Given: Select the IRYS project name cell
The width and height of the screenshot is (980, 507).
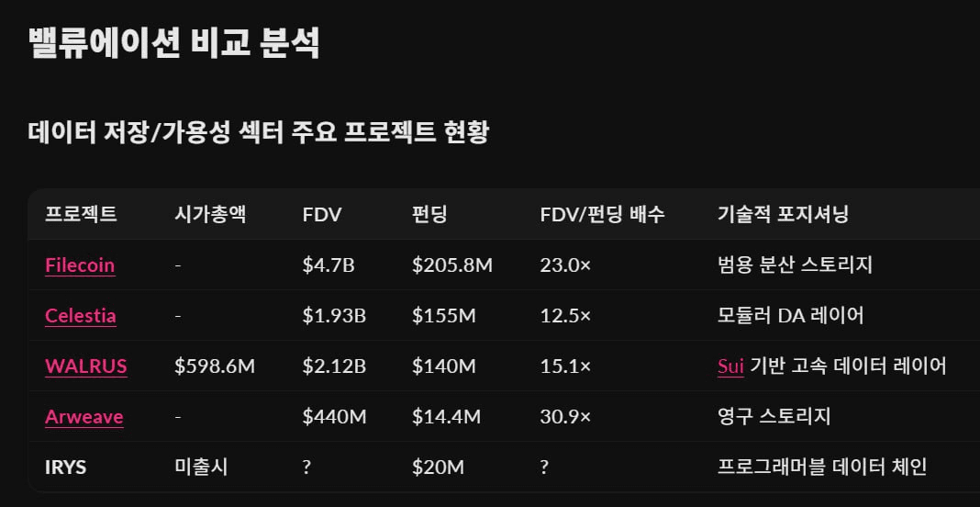Looking at the screenshot, I should pos(66,467).
